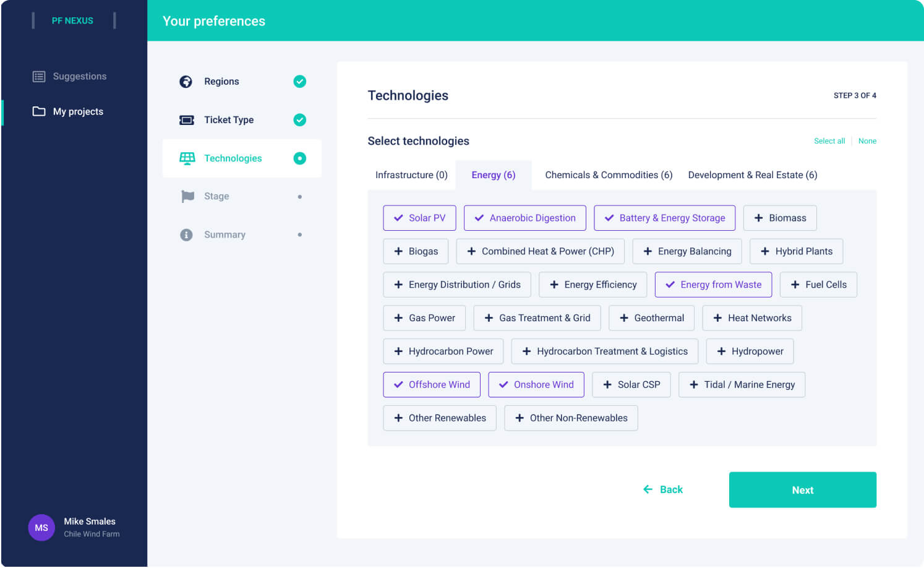The height and width of the screenshot is (568, 924).
Task: Switch to Infrastructure (0) tab
Action: pyautogui.click(x=411, y=175)
